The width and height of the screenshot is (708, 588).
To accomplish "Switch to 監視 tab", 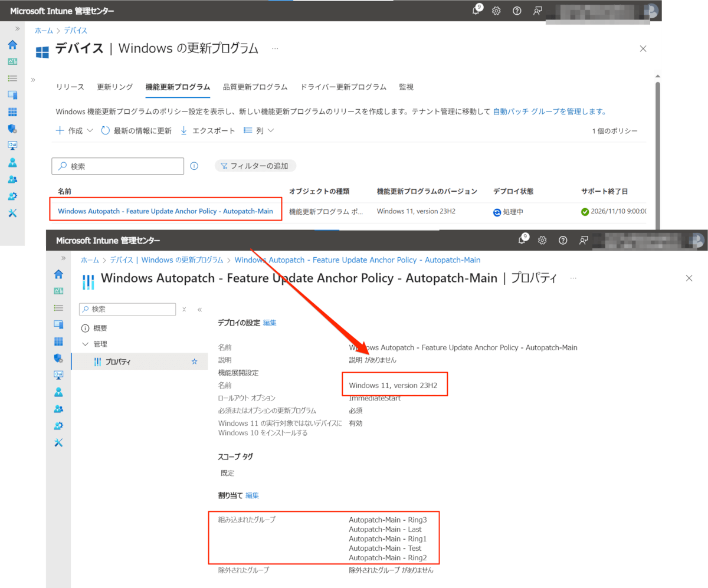I will tap(406, 87).
